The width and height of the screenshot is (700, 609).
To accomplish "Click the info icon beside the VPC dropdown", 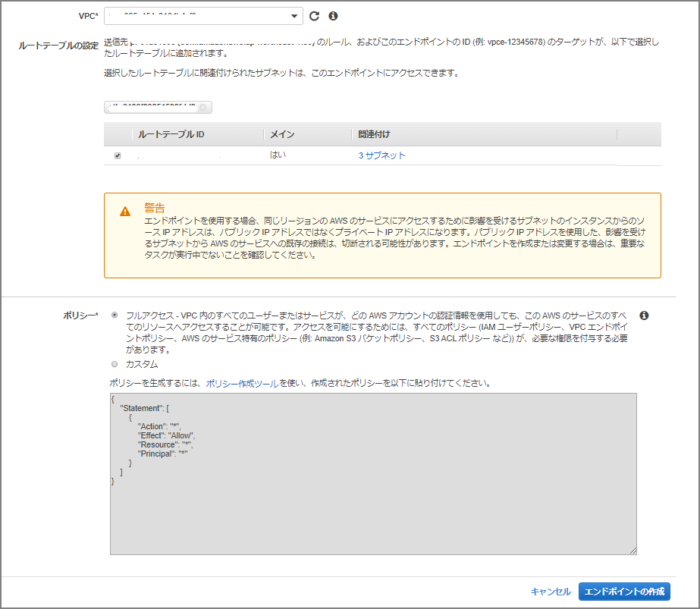I will (333, 16).
